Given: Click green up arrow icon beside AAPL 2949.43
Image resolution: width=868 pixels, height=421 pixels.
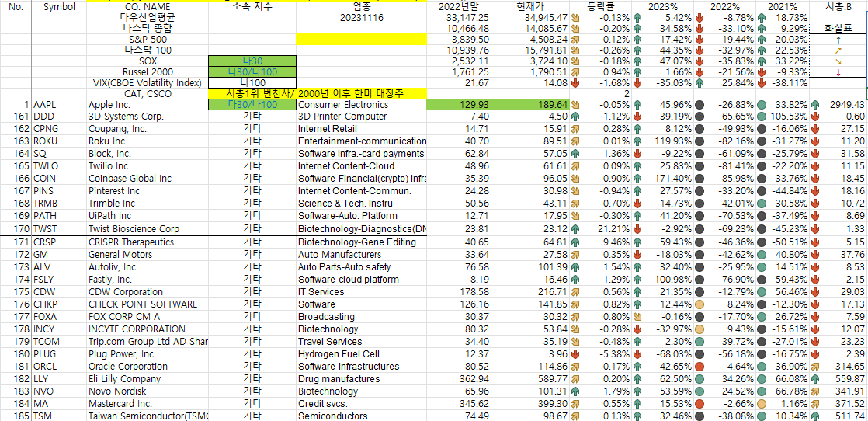Looking at the screenshot, I should pos(815,105).
